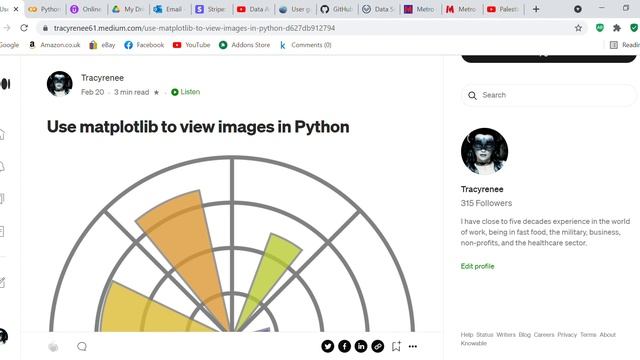Bookmark this page with star icon
The image size is (640, 360).
[x=578, y=28]
